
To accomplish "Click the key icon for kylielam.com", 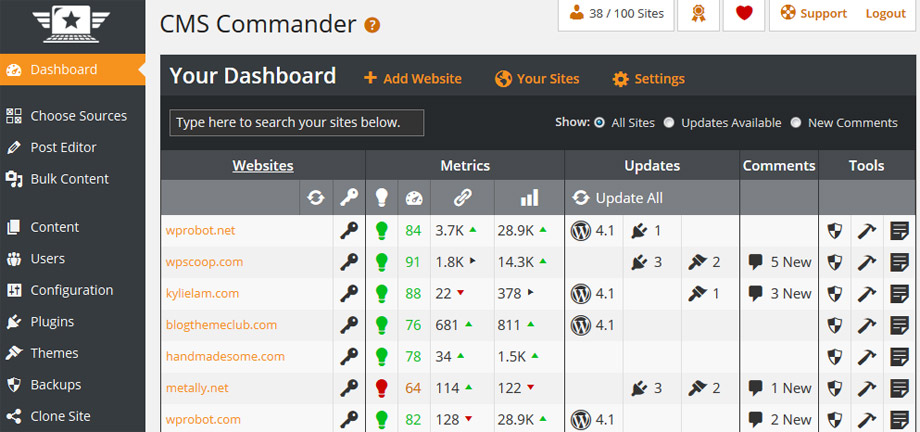I will [x=349, y=293].
